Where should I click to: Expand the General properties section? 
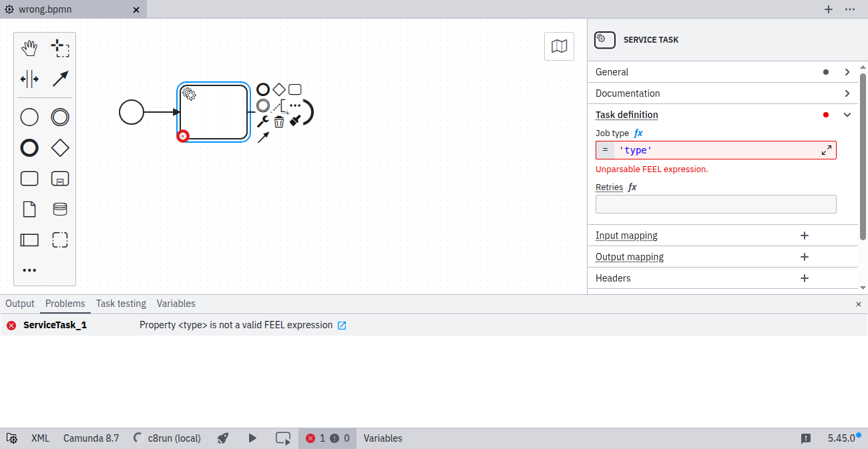pos(847,72)
